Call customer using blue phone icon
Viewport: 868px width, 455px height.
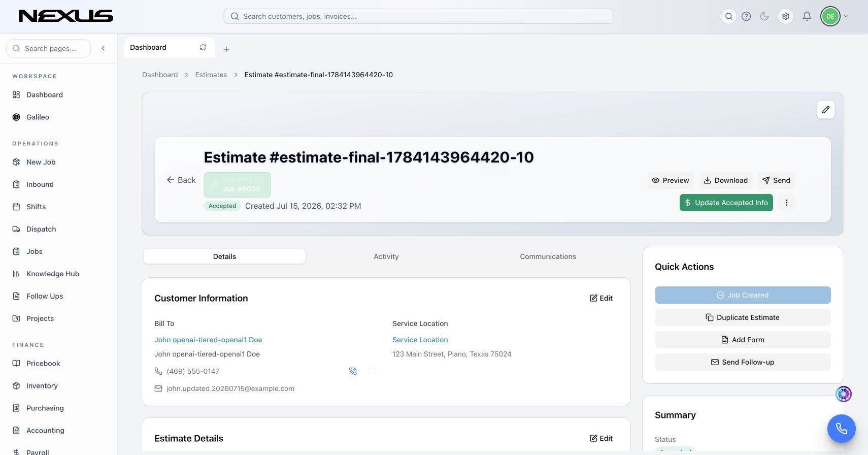tap(353, 371)
